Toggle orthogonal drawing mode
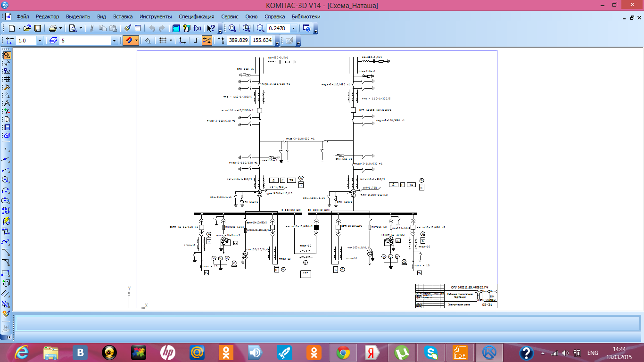The width and height of the screenshot is (644, 362). [x=197, y=41]
